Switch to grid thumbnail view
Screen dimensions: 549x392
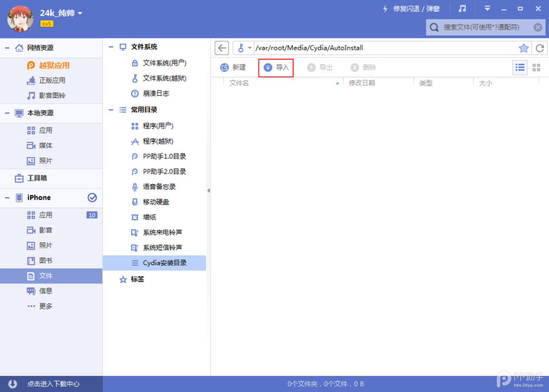(536, 67)
